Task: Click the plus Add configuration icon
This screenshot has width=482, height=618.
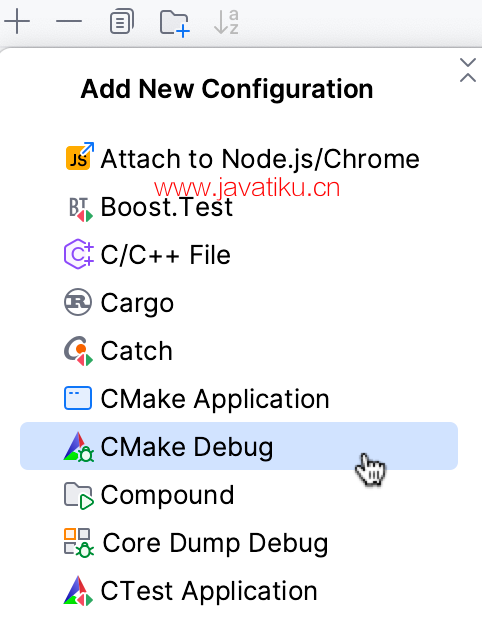Action: (x=17, y=21)
